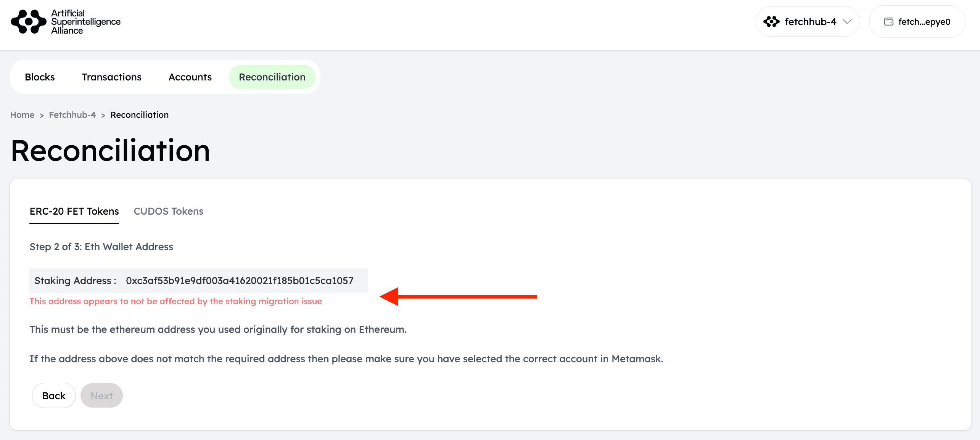
Task: Click the red staking migration warning text
Action: (175, 301)
